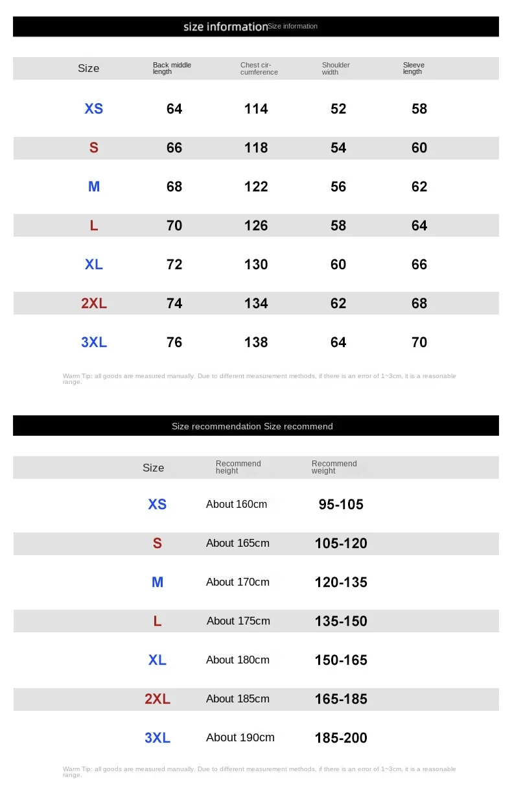
Task: Select the Recommend height column header
Action: coord(238,467)
